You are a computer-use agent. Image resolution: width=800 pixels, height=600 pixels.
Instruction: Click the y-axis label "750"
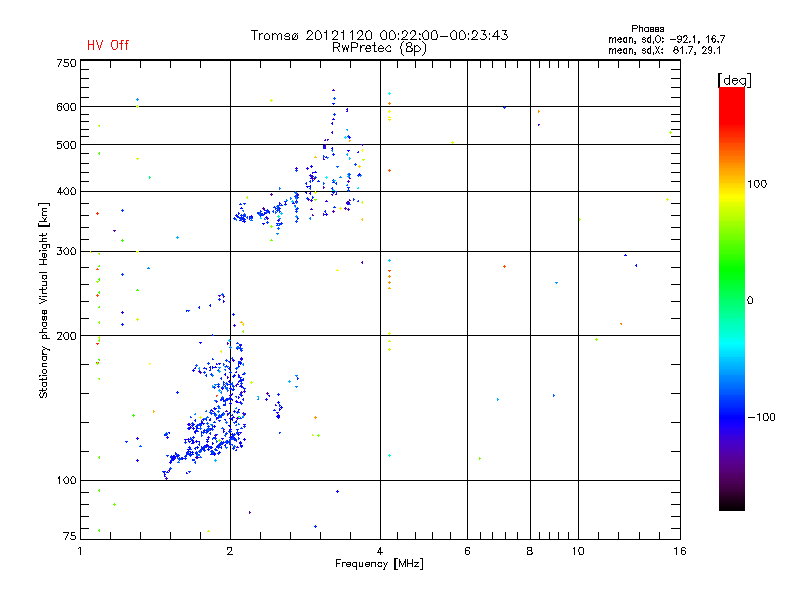point(66,63)
